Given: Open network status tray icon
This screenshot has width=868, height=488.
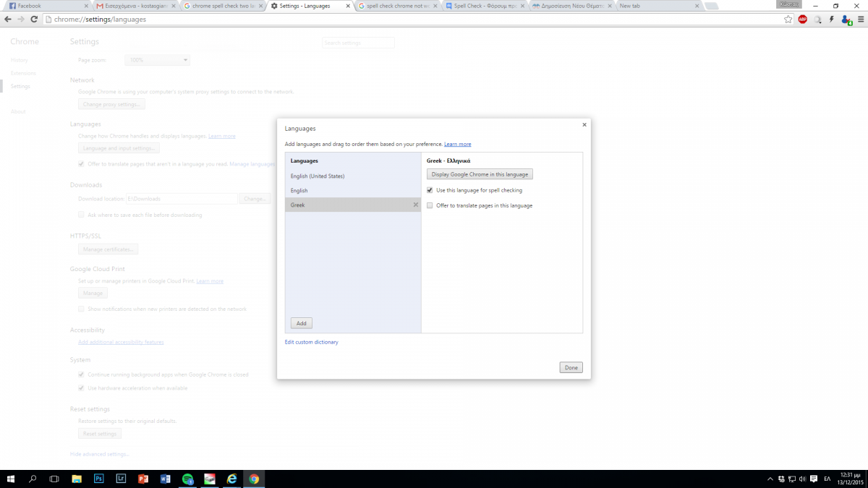Looking at the screenshot, I should point(792,479).
